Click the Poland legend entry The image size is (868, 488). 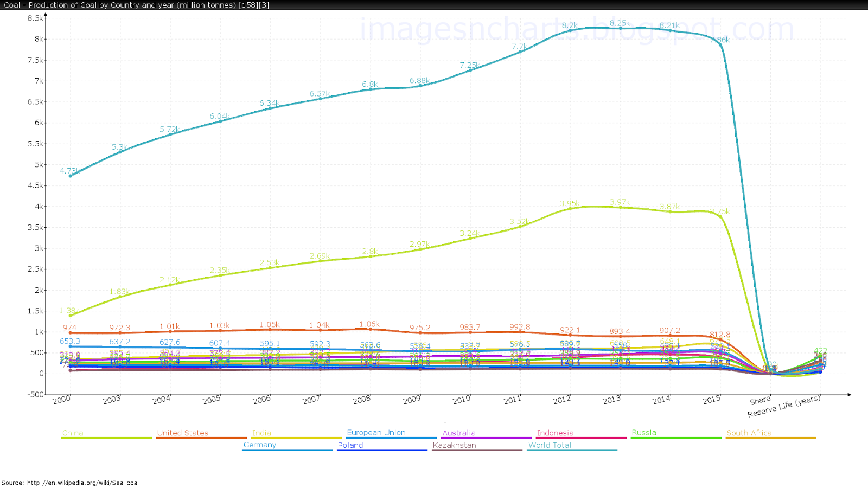350,445
